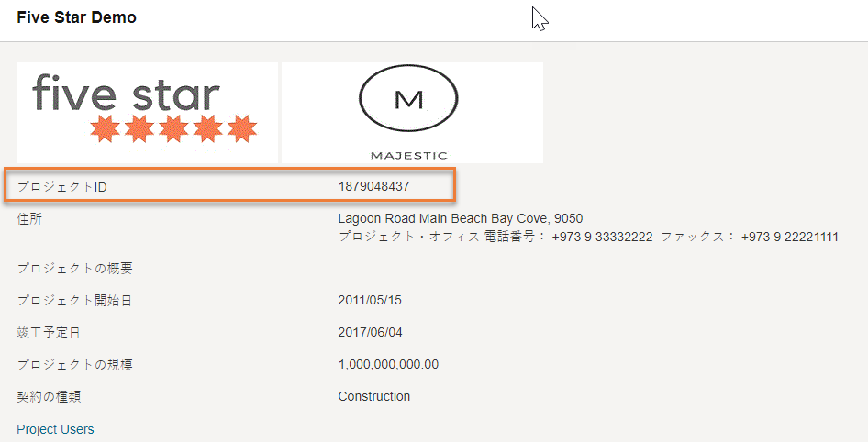Click the Majestic logo image
The width and height of the screenshot is (868, 442).
(412, 113)
